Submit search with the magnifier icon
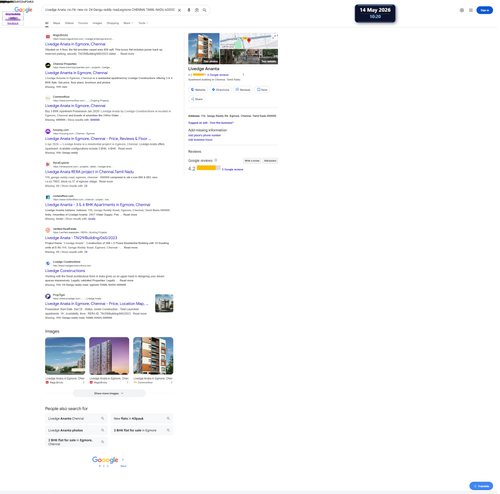This screenshot has height=494, width=500. (x=205, y=10)
